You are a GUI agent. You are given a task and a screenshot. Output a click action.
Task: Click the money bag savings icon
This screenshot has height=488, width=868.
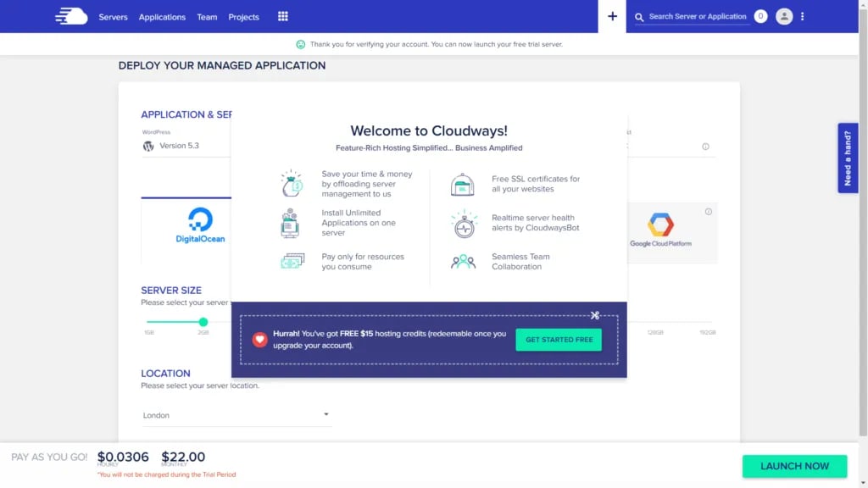click(x=292, y=183)
